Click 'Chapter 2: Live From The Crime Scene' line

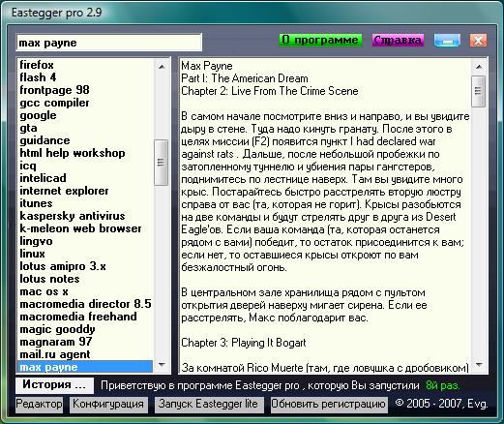(270, 91)
